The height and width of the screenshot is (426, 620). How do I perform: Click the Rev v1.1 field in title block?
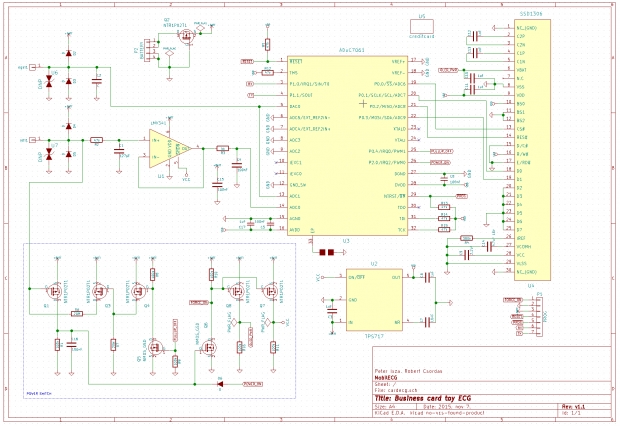coord(573,407)
